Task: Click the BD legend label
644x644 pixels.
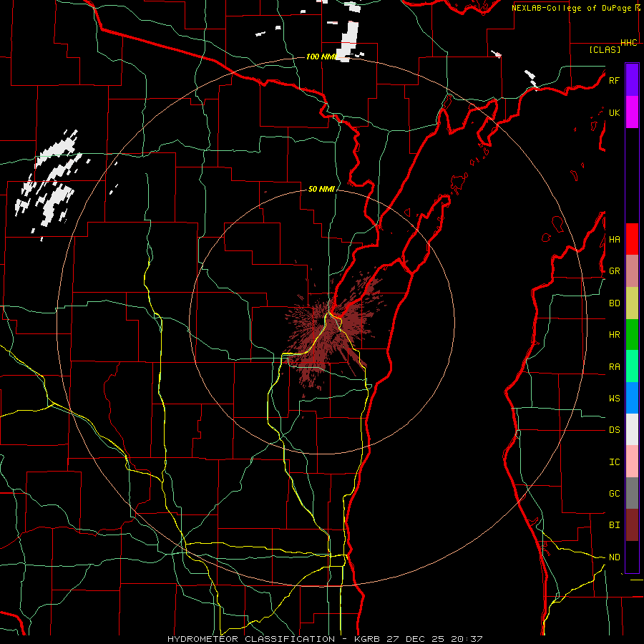Action: click(x=614, y=303)
